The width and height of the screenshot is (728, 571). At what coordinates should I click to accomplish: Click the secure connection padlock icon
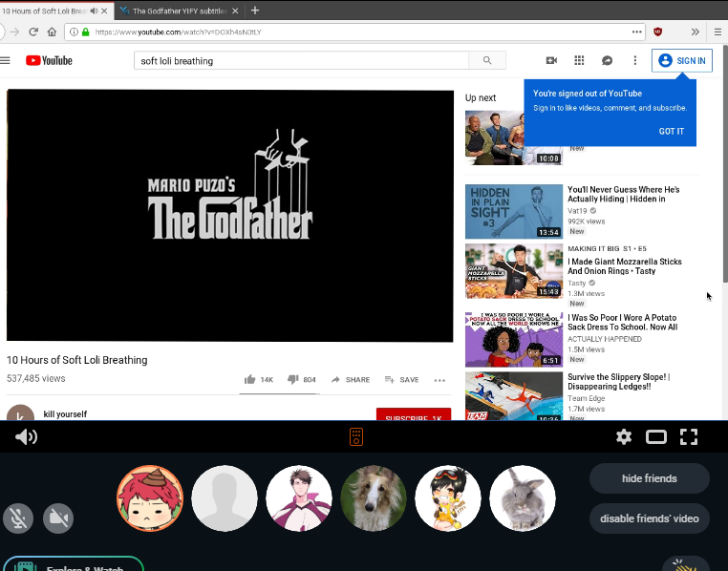tap(85, 32)
